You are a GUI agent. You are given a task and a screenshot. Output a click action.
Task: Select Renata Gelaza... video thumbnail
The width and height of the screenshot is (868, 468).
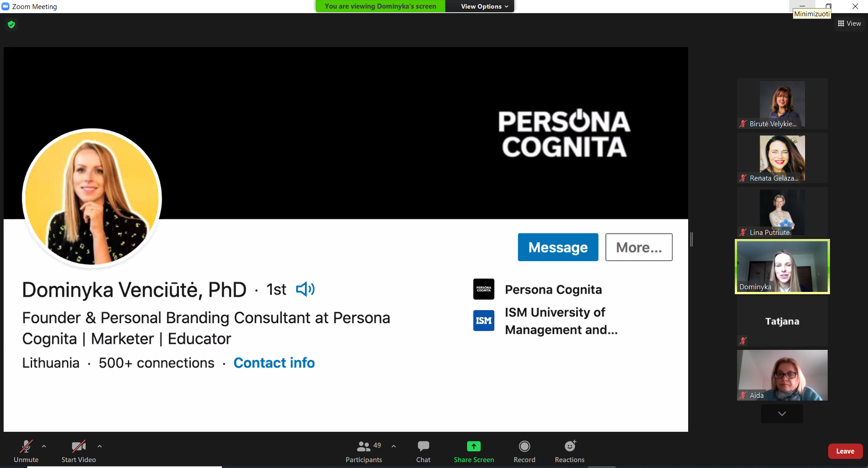(782, 158)
